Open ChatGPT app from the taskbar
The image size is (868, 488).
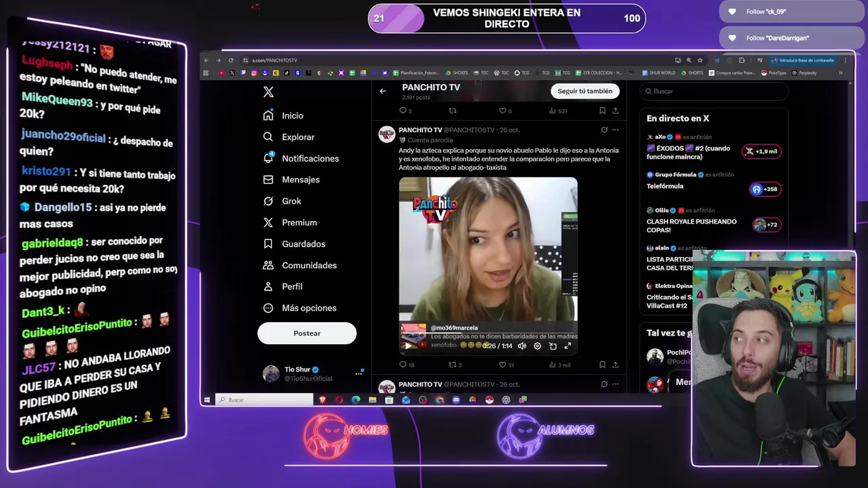[506, 400]
